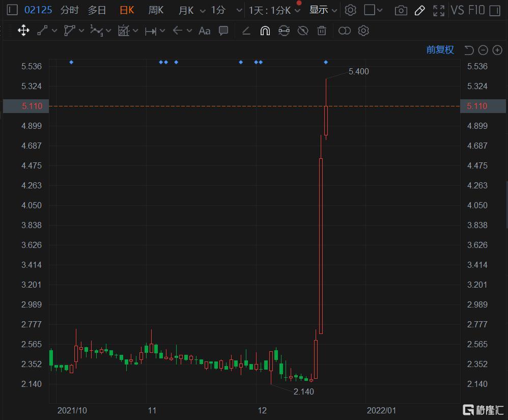Select the angle eraser line tool
The width and height of the screenshot is (508, 420).
[x=246, y=31]
